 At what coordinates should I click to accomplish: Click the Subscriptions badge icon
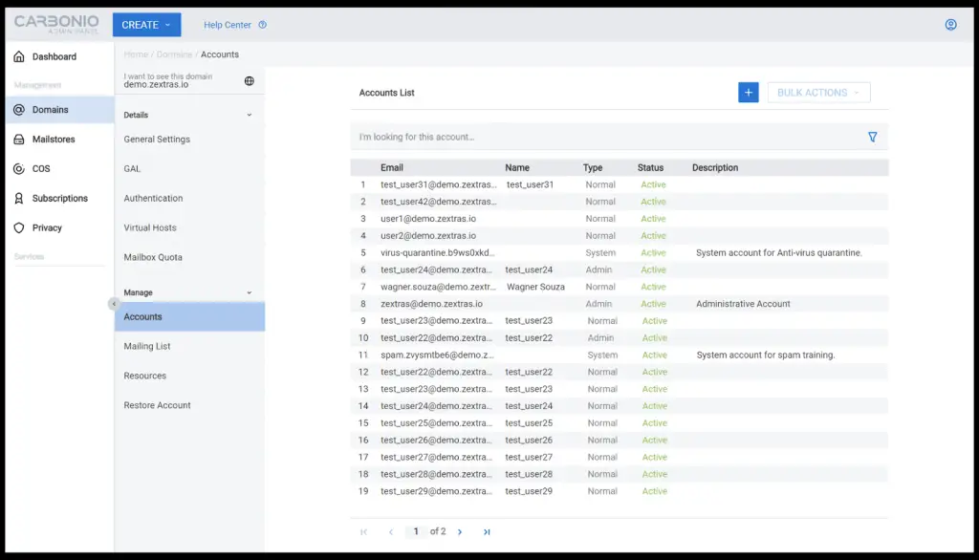(19, 199)
